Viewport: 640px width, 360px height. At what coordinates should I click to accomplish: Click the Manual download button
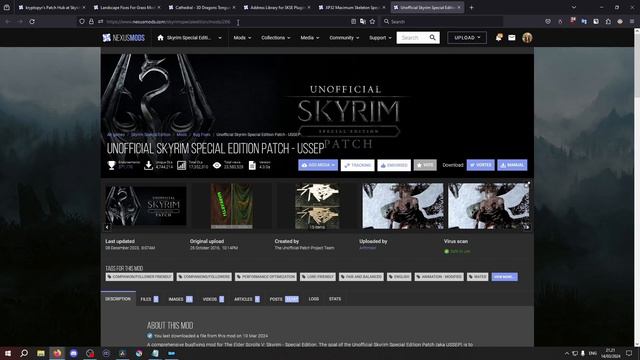point(512,165)
